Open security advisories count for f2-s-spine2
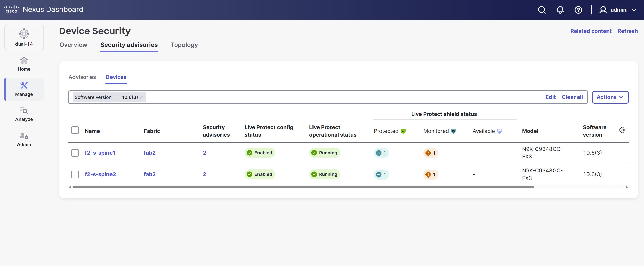644x266 pixels. click(204, 174)
